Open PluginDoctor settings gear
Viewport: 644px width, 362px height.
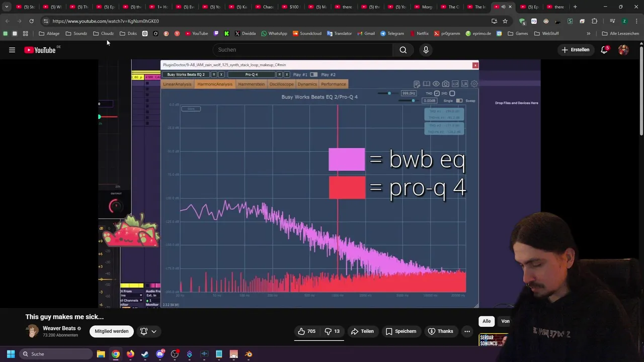click(474, 84)
